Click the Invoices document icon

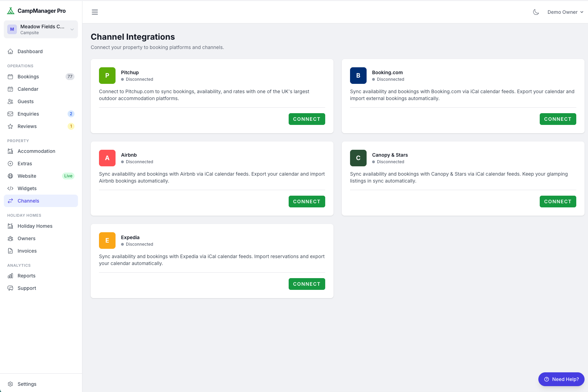10,251
